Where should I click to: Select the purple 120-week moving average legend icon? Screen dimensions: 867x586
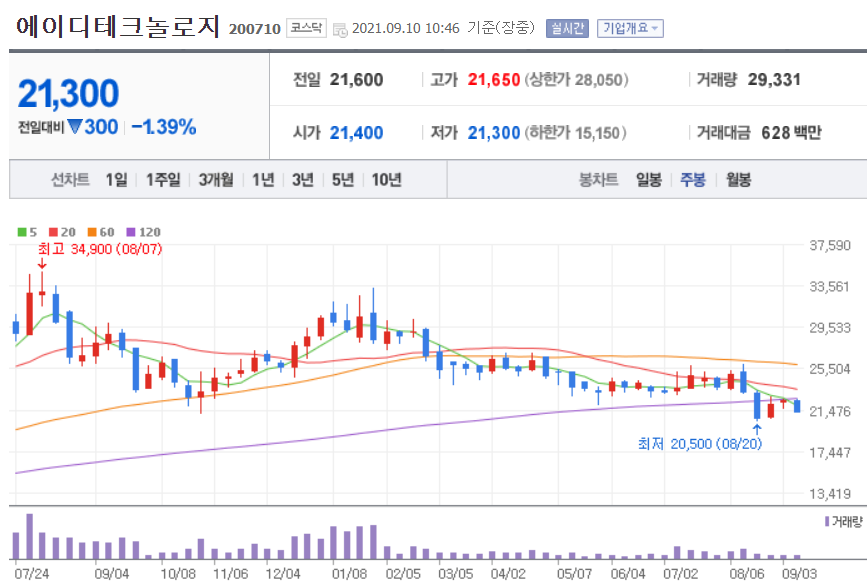coord(130,231)
